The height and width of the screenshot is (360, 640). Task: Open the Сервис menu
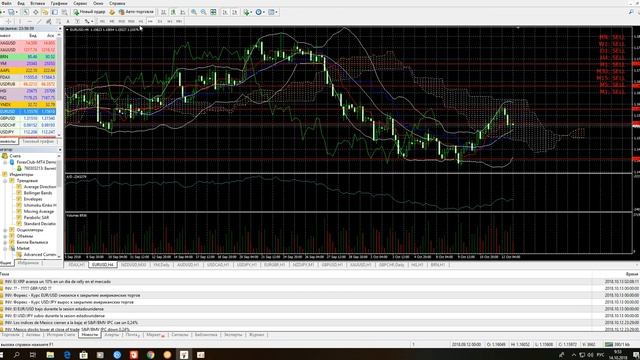(80, 3)
